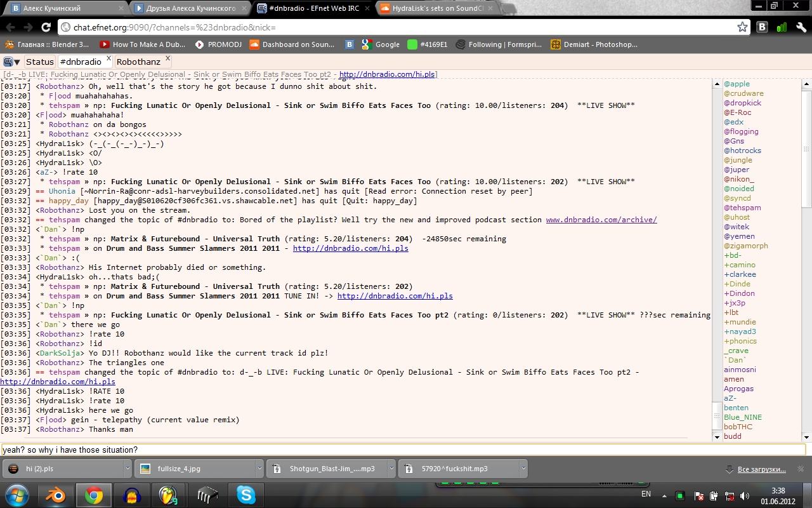Launch Blender from the taskbar
The image size is (812, 508).
(56, 495)
